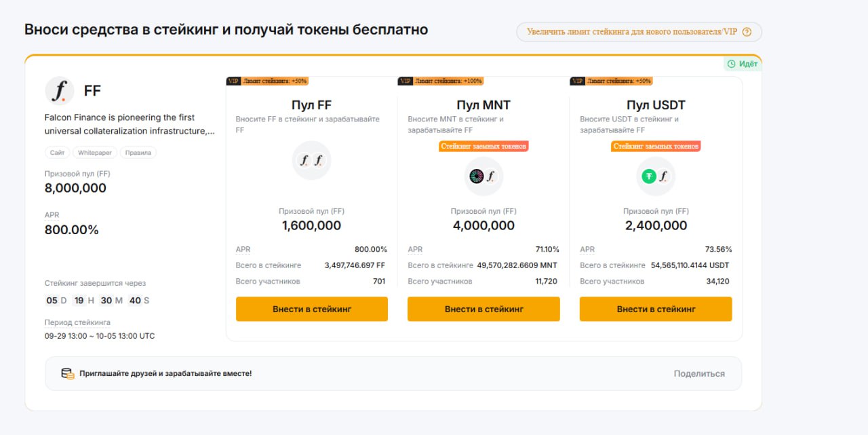Click the borrowed tokens staking label on MNT pool

(x=484, y=146)
